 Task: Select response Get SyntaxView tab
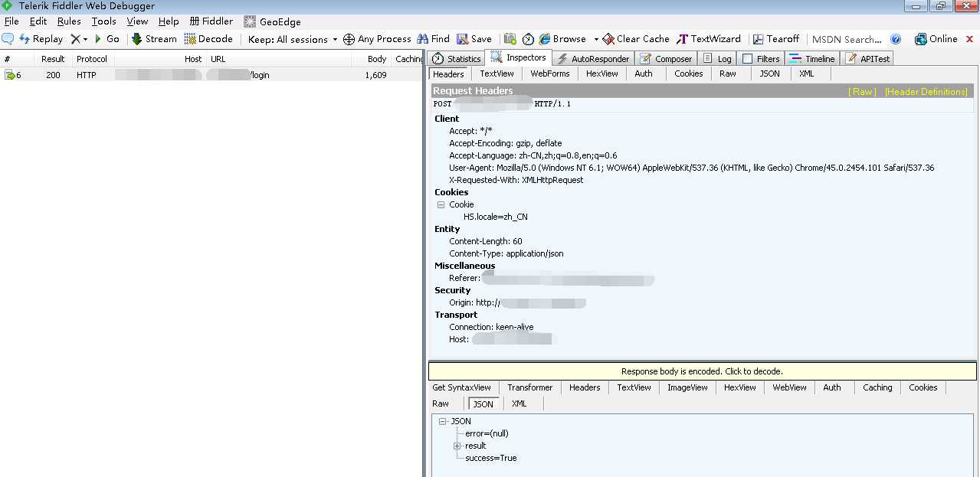tap(461, 387)
